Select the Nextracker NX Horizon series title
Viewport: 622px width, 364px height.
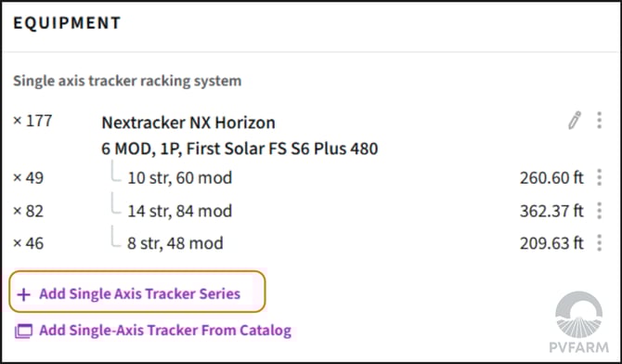(x=188, y=123)
